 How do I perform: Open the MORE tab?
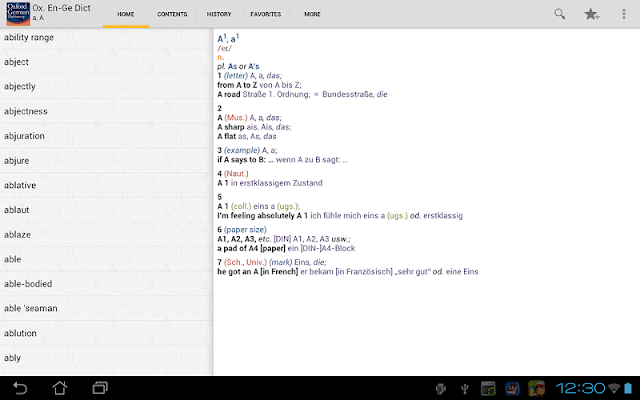tap(312, 14)
